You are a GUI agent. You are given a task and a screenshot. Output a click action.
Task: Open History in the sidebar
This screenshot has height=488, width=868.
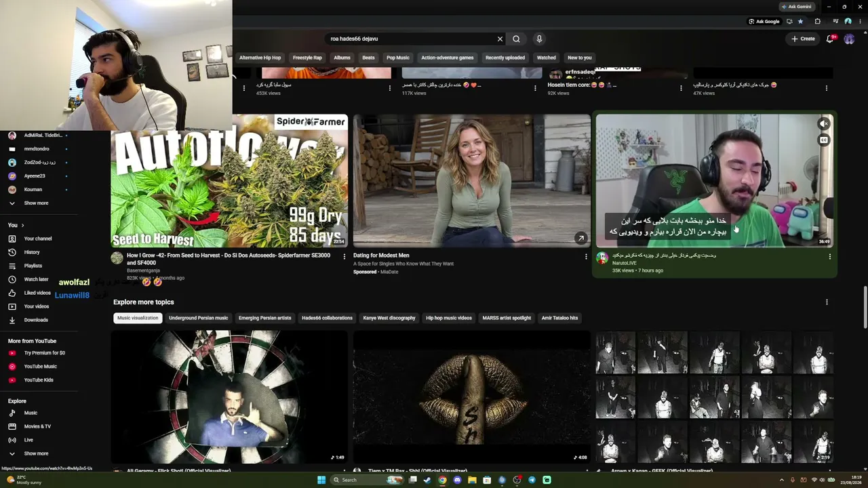point(32,252)
